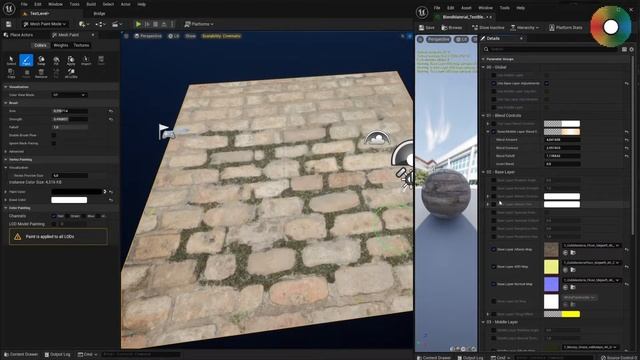Choose the Select tool in Mesh Paint
The height and width of the screenshot is (360, 640).
pyautogui.click(x=11, y=60)
